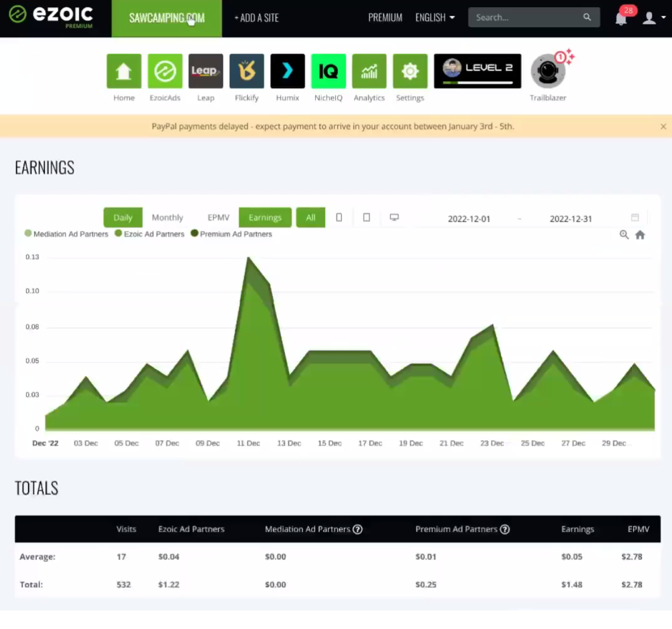Switch chart to Daily view
The width and height of the screenshot is (672, 629).
click(x=123, y=217)
